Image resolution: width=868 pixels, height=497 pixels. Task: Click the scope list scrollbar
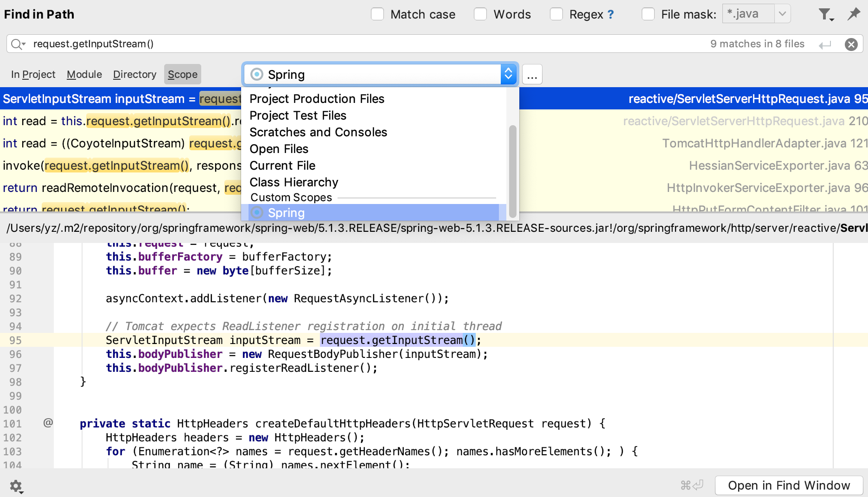pos(512,171)
